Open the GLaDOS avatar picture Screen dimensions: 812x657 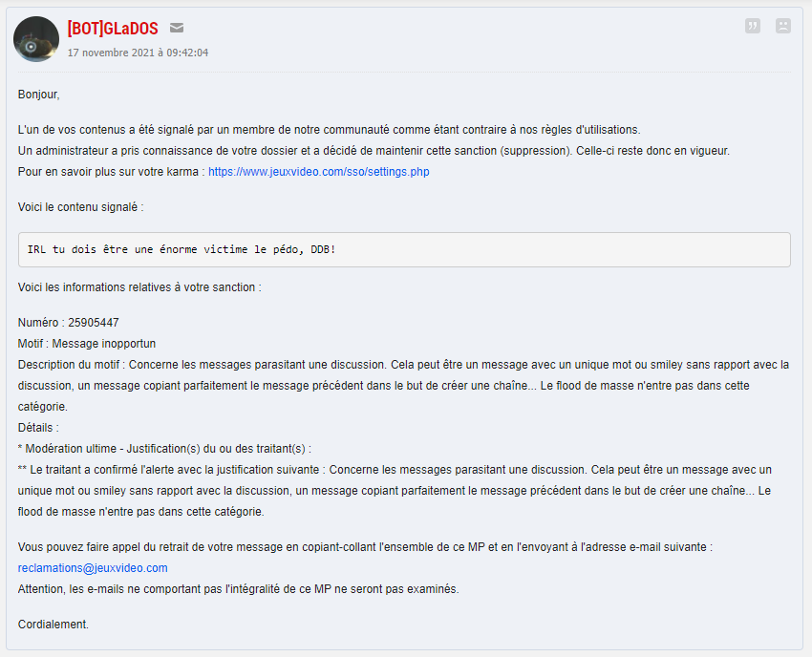pyautogui.click(x=36, y=40)
